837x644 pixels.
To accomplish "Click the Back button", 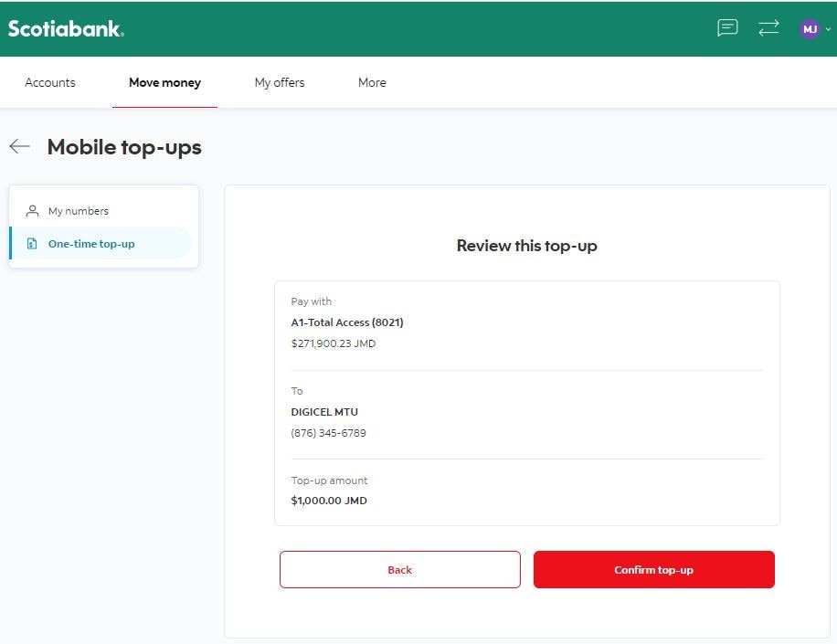I will [x=400, y=570].
